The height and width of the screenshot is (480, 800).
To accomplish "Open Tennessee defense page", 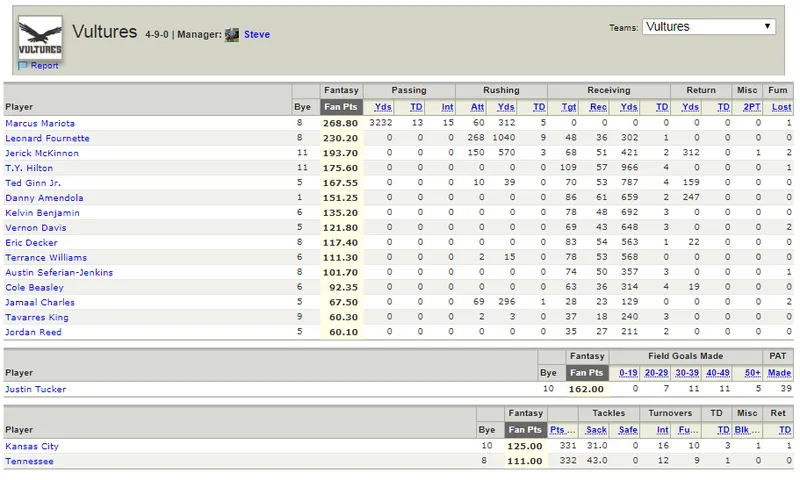I will [x=29, y=461].
